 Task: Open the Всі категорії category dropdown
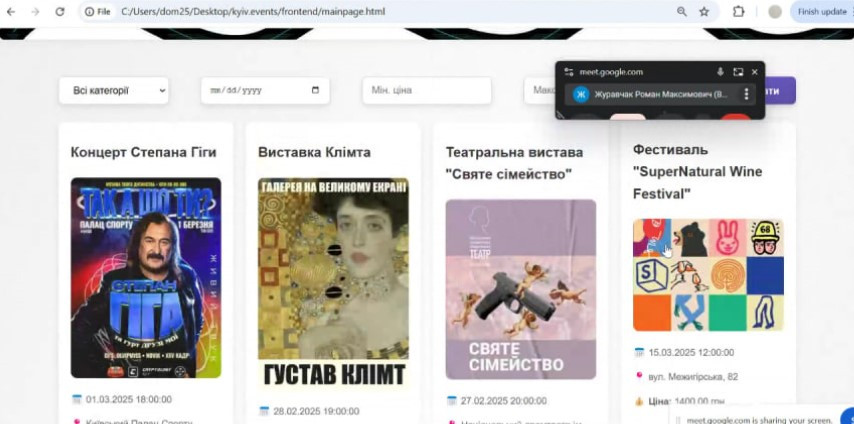114,90
